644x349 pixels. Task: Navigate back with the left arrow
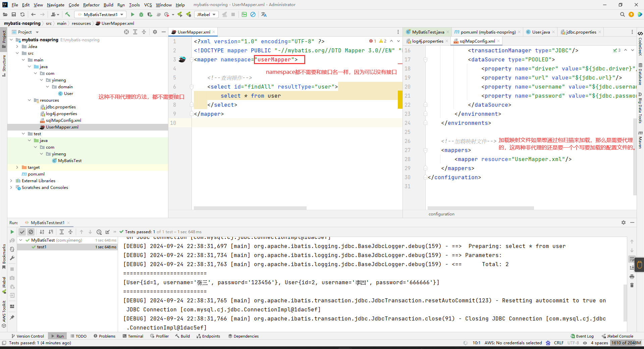tap(33, 14)
